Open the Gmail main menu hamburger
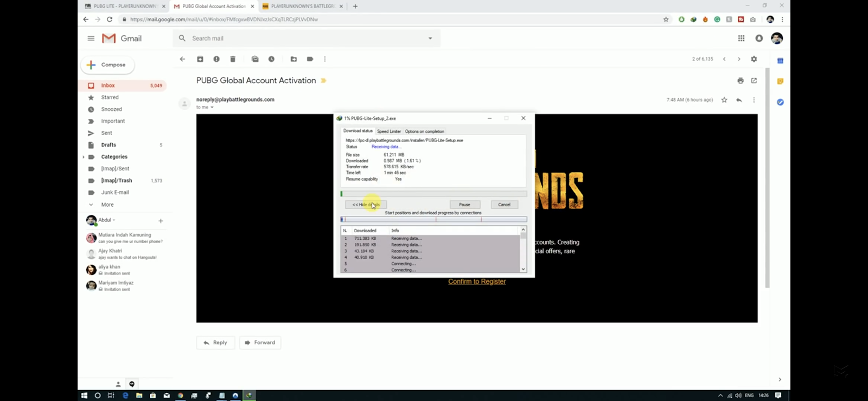 (x=91, y=39)
